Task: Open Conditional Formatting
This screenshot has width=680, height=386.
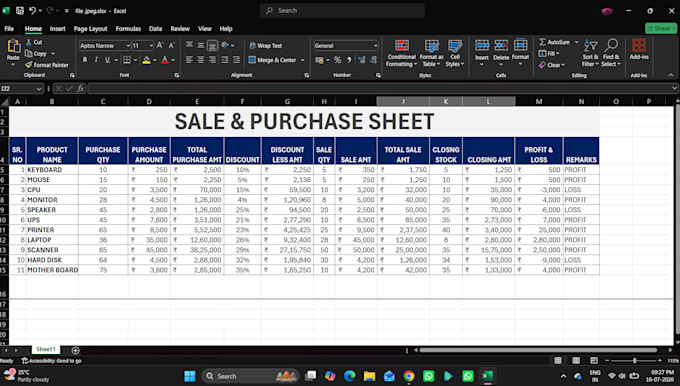Action: (402, 53)
